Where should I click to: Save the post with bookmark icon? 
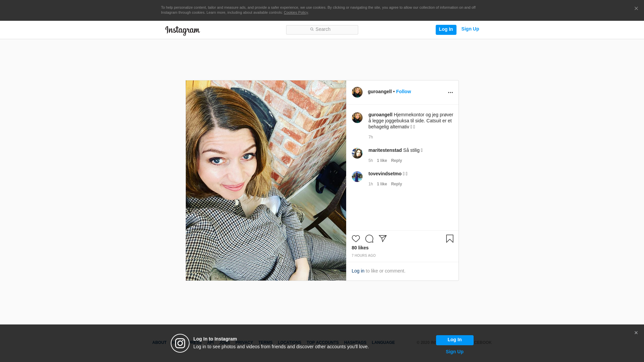[x=450, y=239]
